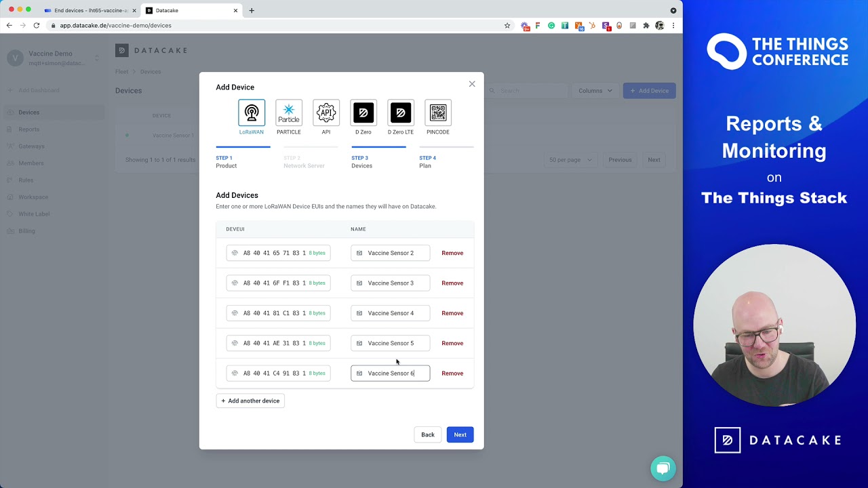Open Chrome's three-dot menu

pyautogui.click(x=673, y=25)
